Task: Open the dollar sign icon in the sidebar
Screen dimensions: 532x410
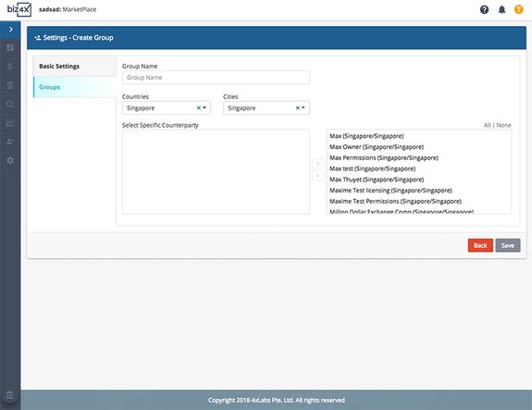Action: [10, 67]
